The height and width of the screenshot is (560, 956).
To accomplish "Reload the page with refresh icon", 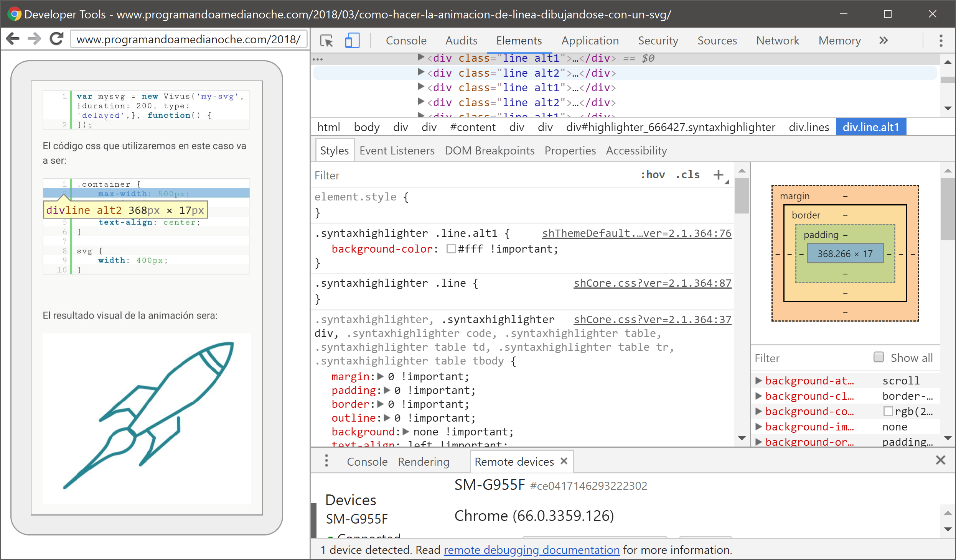I will click(x=57, y=39).
